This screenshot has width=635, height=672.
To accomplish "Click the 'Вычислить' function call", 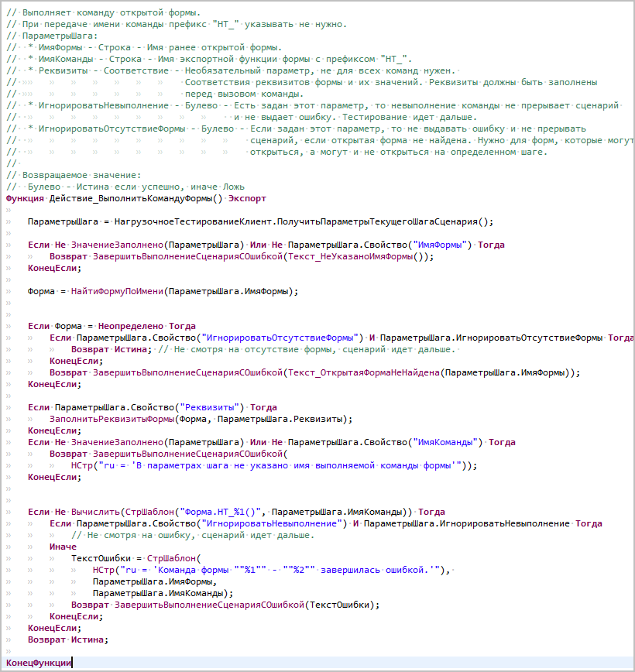I will [95, 512].
